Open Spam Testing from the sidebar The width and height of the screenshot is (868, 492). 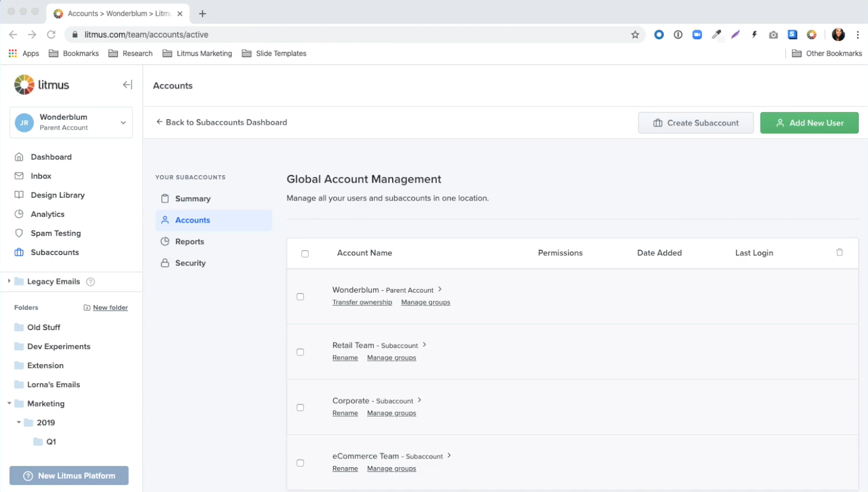click(55, 233)
